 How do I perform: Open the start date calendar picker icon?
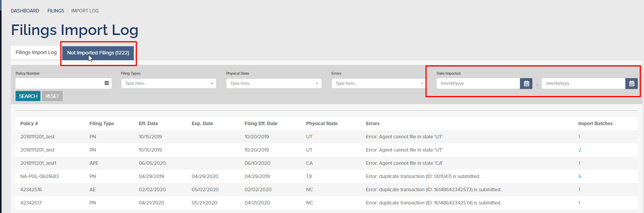[526, 84]
